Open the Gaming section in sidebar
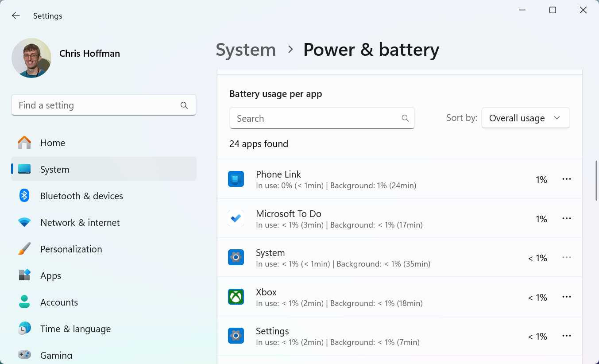599x364 pixels. 56,354
